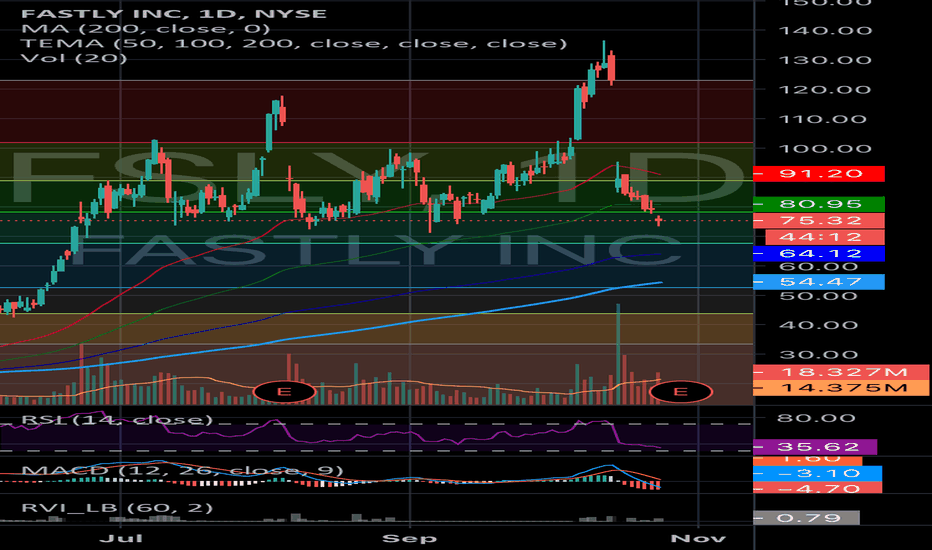Click the 30.00 price axis tick
This screenshot has width=932, height=550.
[x=818, y=355]
